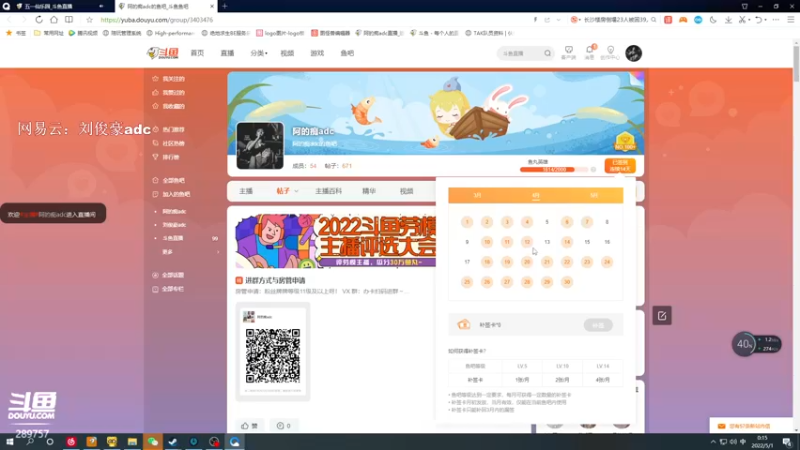800x450 pixels.
Task: Open the liked posts sidebar item
Action: tap(169, 92)
